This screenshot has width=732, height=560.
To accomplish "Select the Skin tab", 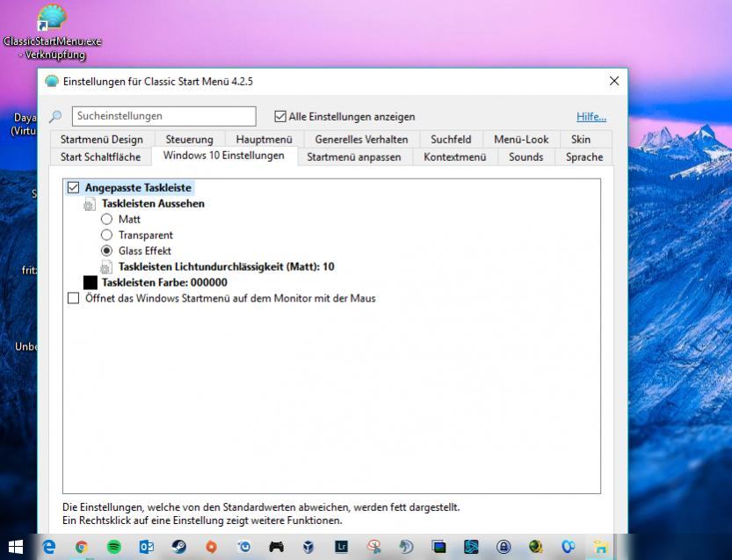I will pyautogui.click(x=581, y=139).
